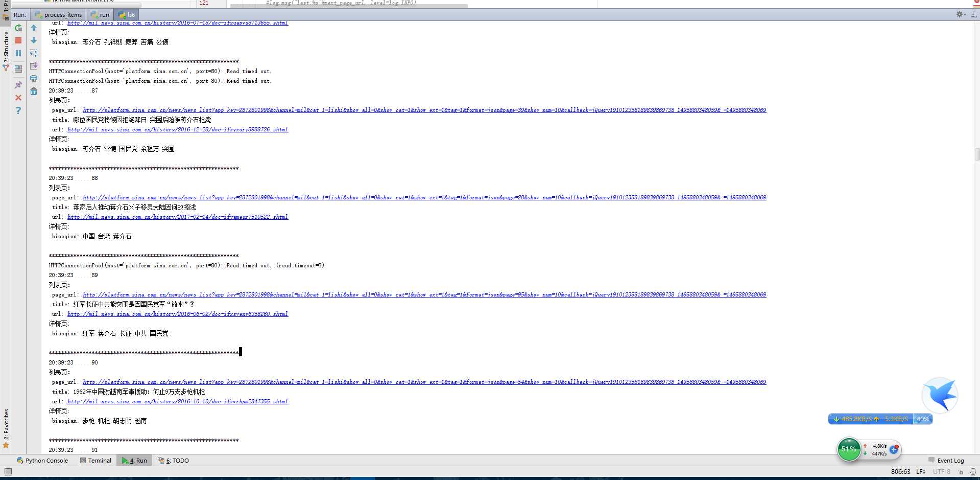This screenshot has width=980, height=480.
Task: Click the blue bird floating widget
Action: tap(940, 395)
